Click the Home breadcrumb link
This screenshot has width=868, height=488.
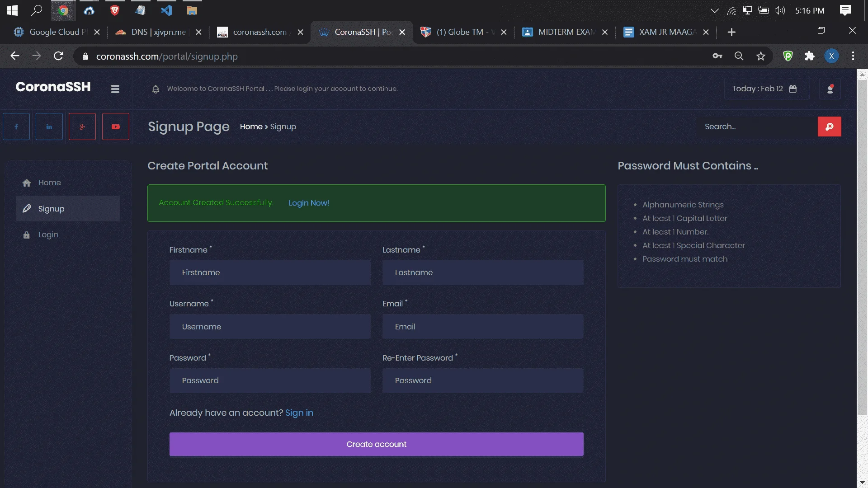point(251,127)
